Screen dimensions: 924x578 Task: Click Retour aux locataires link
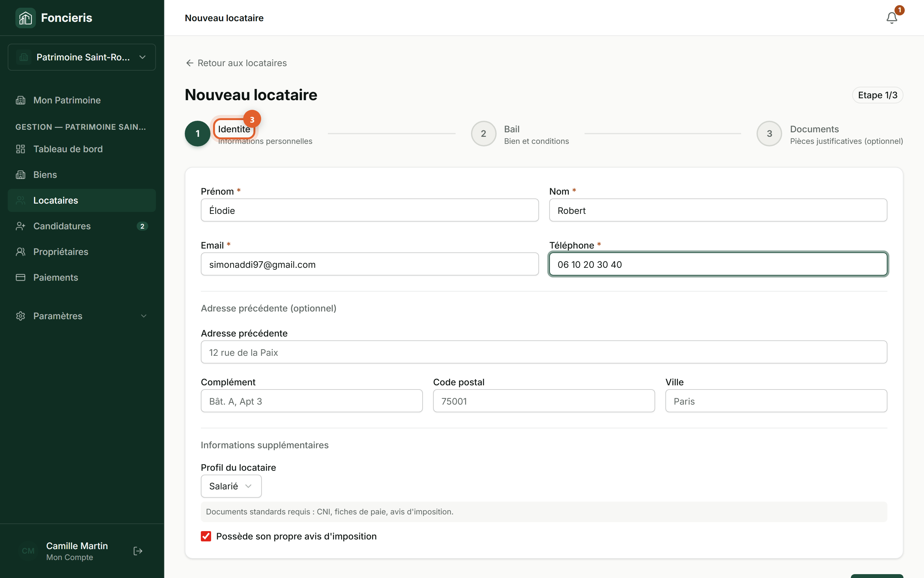point(236,63)
